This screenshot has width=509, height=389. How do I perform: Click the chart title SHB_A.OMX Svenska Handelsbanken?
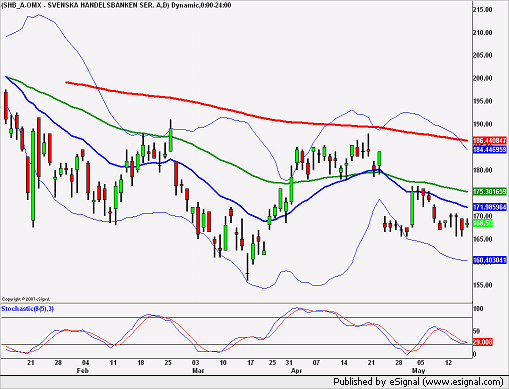[116, 5]
